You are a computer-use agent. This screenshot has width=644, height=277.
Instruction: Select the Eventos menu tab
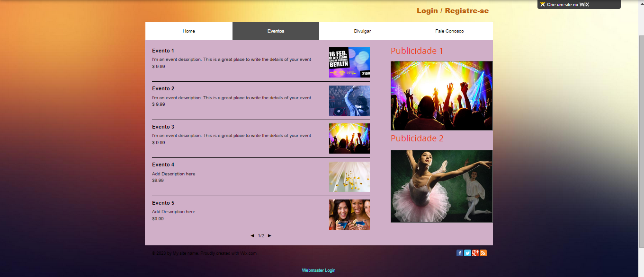[x=276, y=31]
